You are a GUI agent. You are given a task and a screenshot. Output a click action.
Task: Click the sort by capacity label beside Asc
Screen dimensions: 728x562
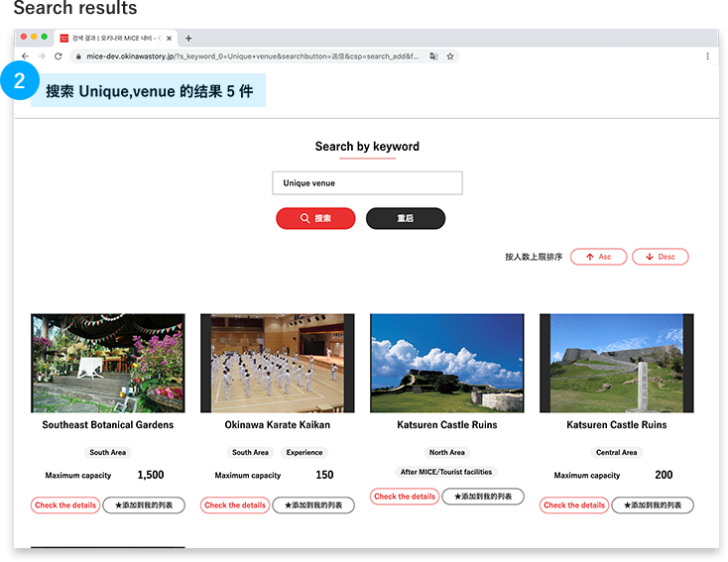(x=534, y=257)
